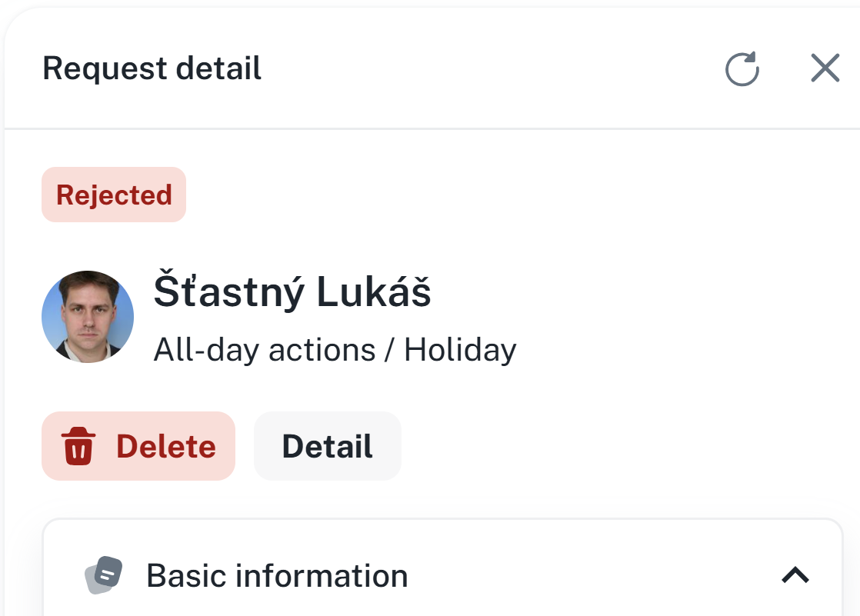This screenshot has width=860, height=616.
Task: Click the Rejected status badge
Action: 114,195
